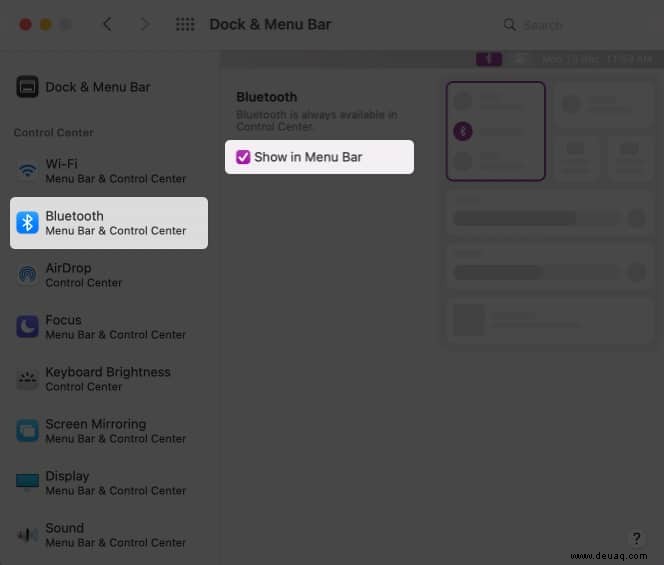Open Screen Mirroring settings
This screenshot has height=565, width=664.
109,431
